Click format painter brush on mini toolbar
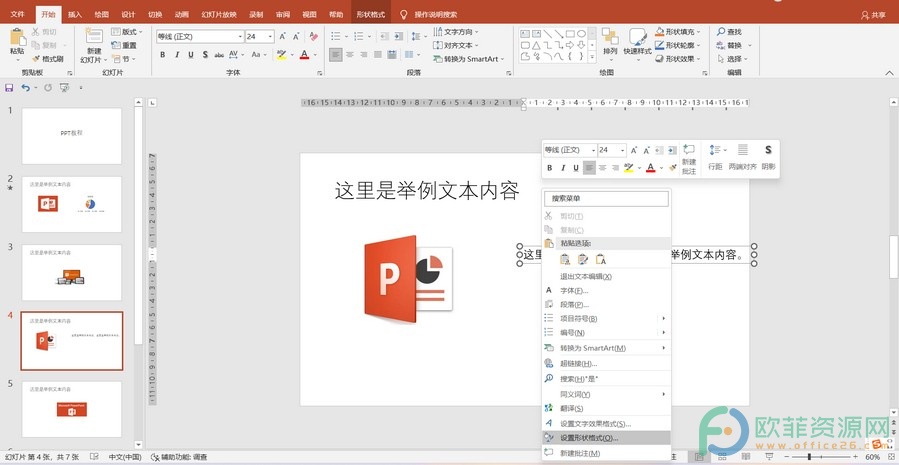 click(x=673, y=168)
